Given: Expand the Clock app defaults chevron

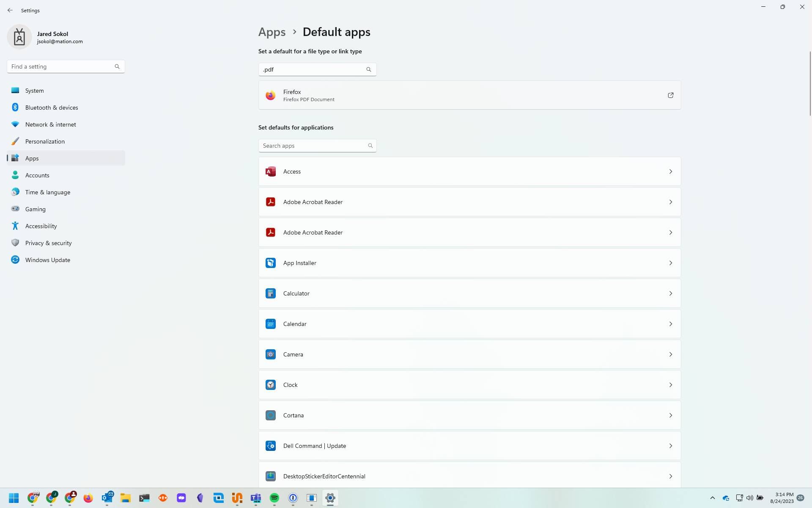Looking at the screenshot, I should 671,384.
